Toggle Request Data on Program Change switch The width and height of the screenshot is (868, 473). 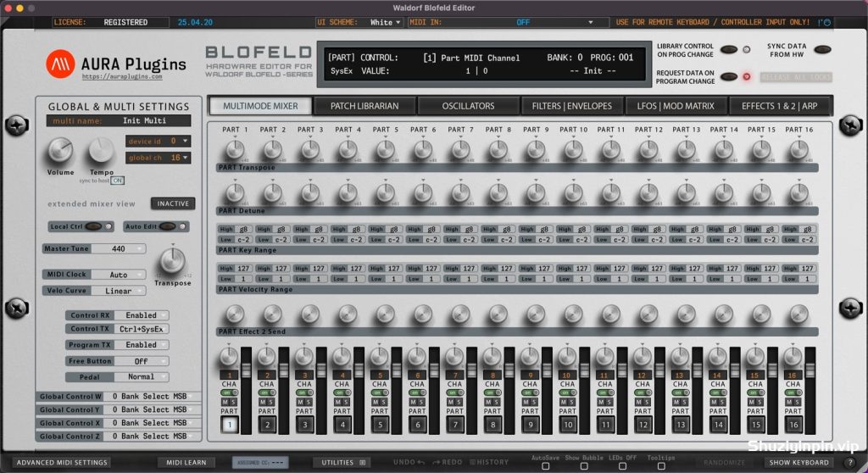[728, 76]
